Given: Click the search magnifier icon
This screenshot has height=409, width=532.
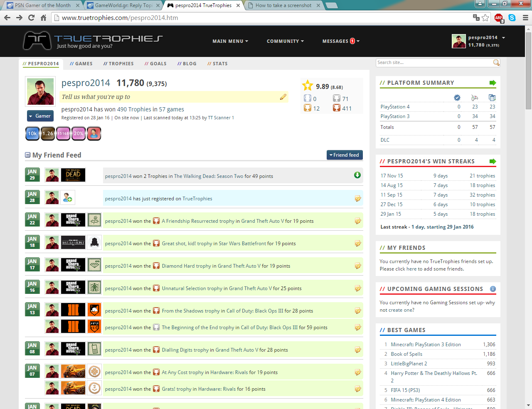Looking at the screenshot, I should 496,63.
